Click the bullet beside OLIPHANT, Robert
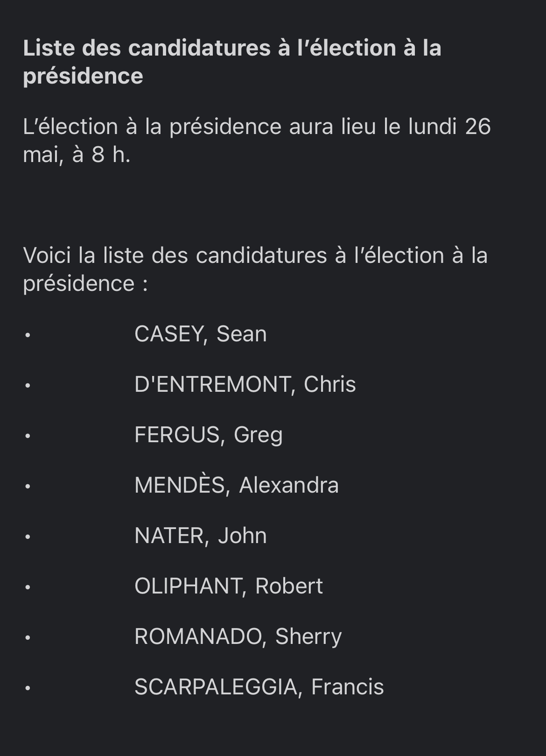Screen dimensions: 546x756 click(x=28, y=587)
